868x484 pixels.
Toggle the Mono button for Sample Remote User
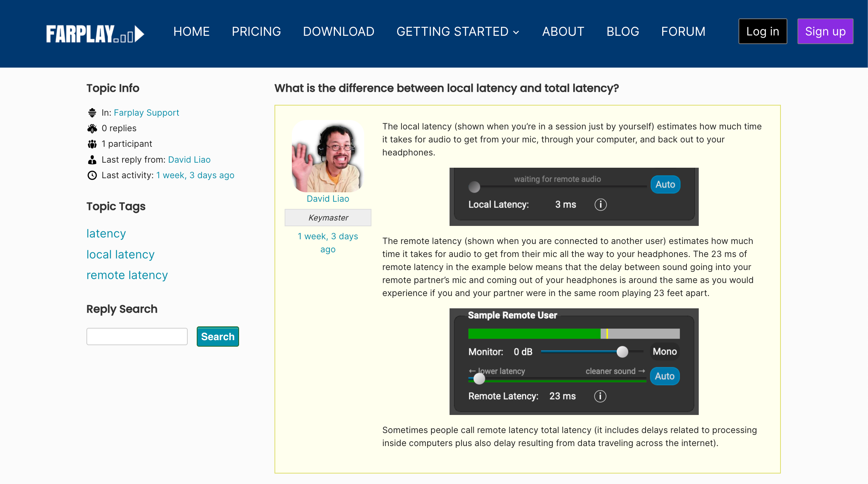[x=665, y=352]
